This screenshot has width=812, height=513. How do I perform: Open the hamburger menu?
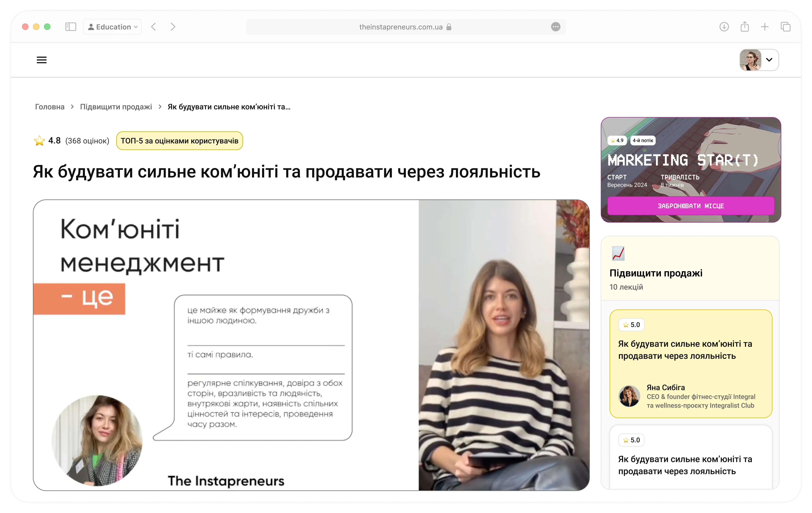(42, 60)
